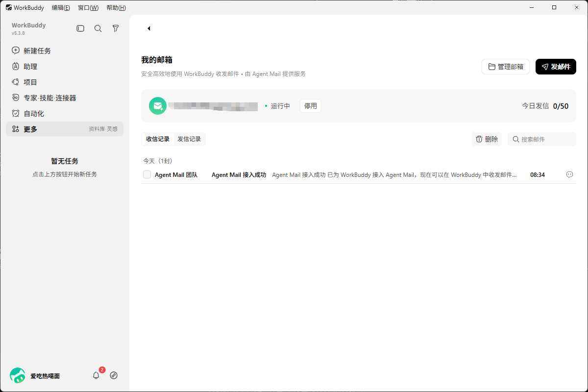588x392 pixels.
Task: Click the filter funnel icon
Action: (x=116, y=29)
